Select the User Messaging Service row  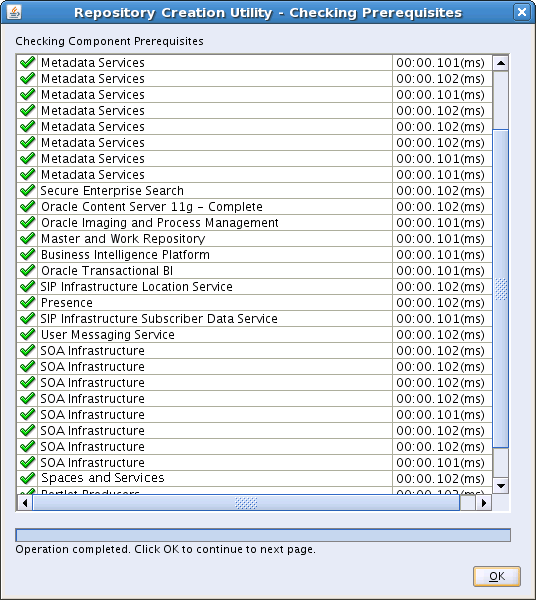point(254,335)
